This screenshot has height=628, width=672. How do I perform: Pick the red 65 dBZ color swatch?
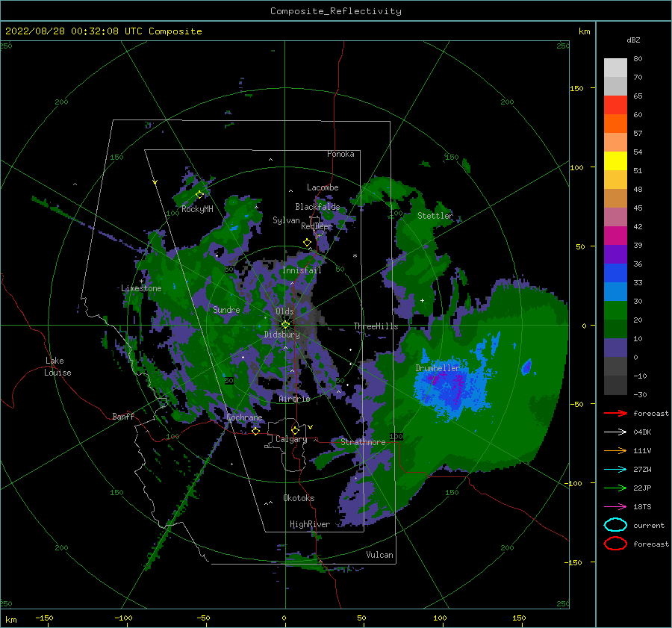615,105
